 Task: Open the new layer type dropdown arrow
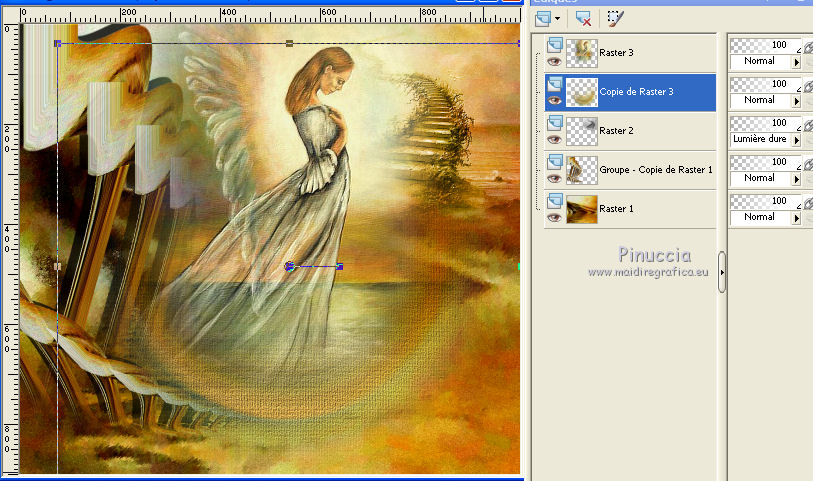[x=557, y=19]
